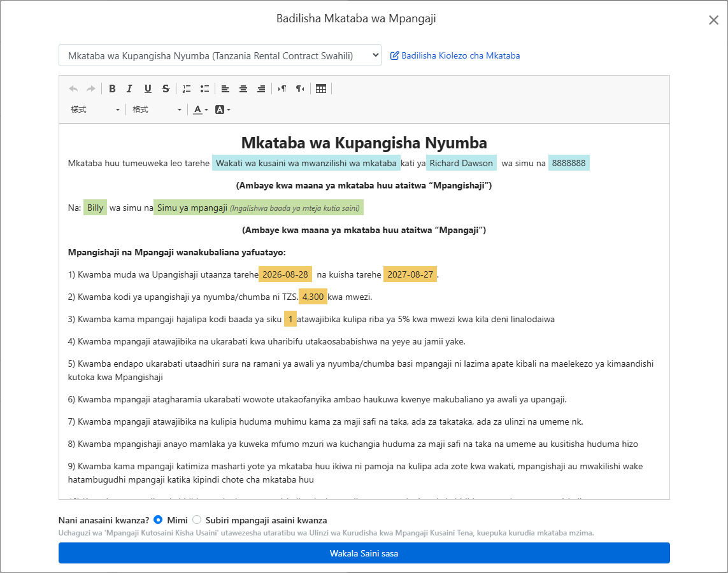Select Subiri mpangaji asaini kwanza option

[197, 520]
